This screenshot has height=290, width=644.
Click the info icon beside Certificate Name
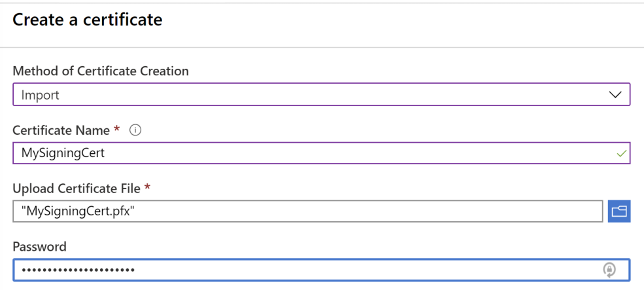pyautogui.click(x=135, y=130)
